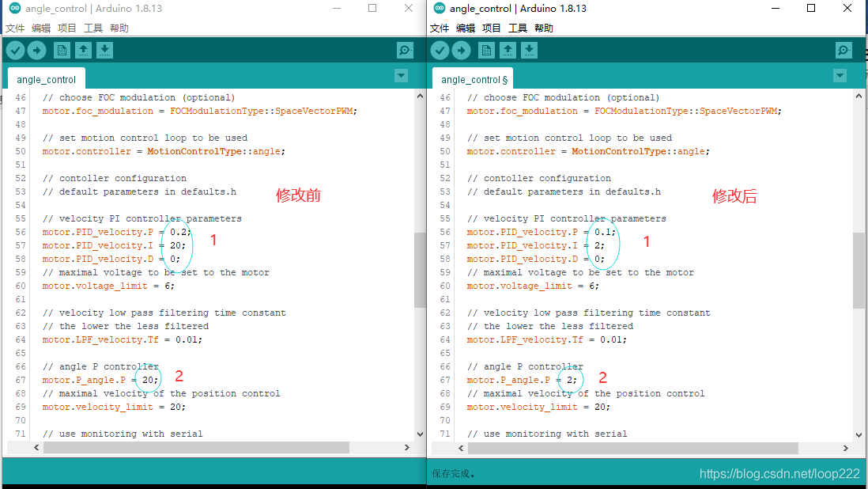The height and width of the screenshot is (489, 868).
Task: Click Arduino logo in right title bar
Action: pyautogui.click(x=440, y=8)
